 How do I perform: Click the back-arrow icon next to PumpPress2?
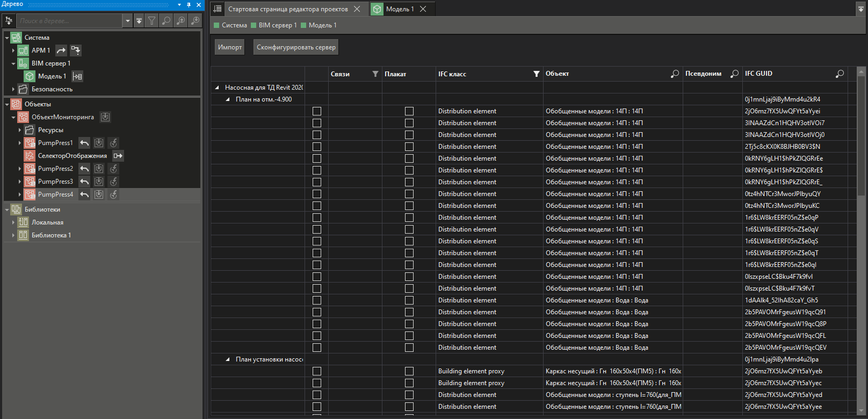click(84, 169)
